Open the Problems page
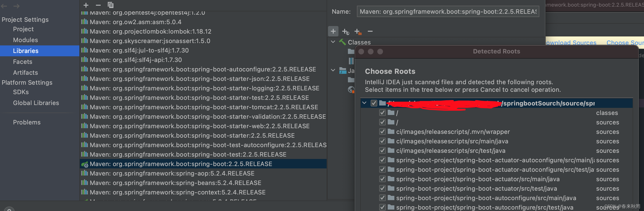Image resolution: width=644 pixels, height=211 pixels. [x=27, y=122]
